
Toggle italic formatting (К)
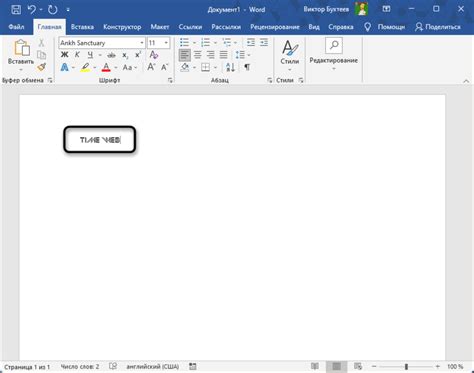click(x=77, y=55)
